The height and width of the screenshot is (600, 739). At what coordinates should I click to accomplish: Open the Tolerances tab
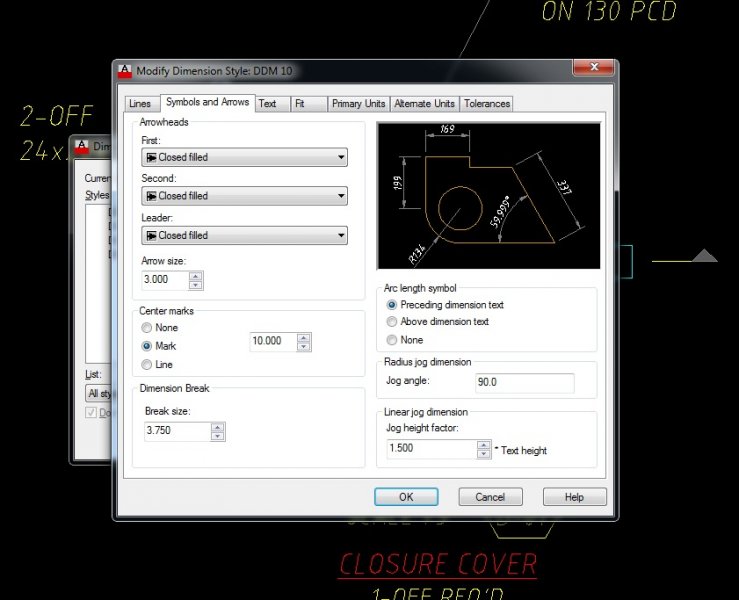[487, 104]
